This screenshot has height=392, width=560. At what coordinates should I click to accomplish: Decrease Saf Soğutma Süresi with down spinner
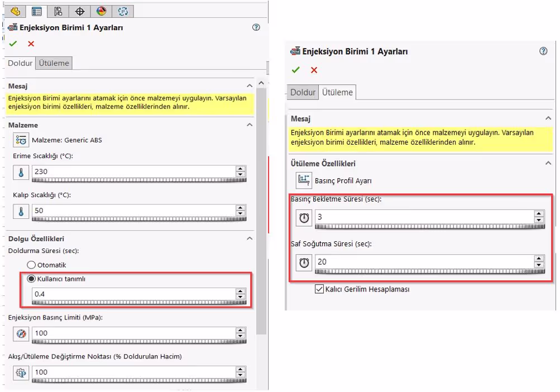[x=539, y=265]
